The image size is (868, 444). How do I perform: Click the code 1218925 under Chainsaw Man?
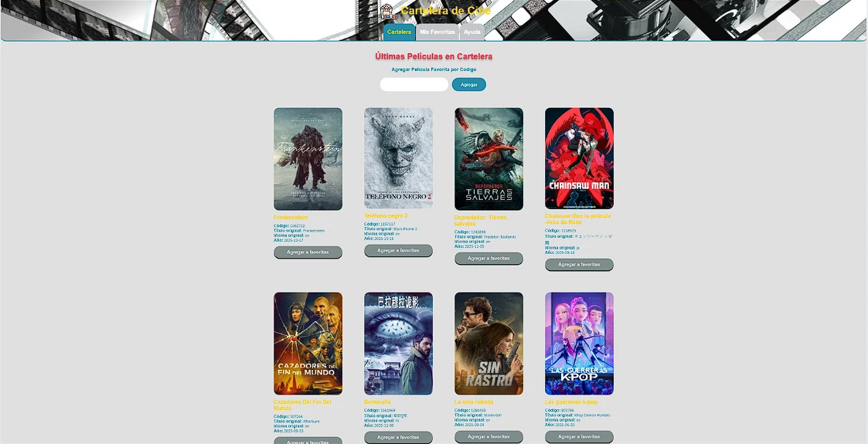[x=569, y=231]
